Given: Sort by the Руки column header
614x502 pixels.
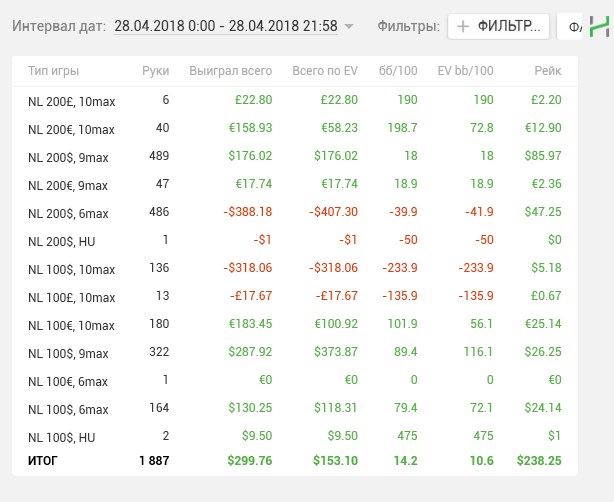Looking at the screenshot, I should 156,71.
